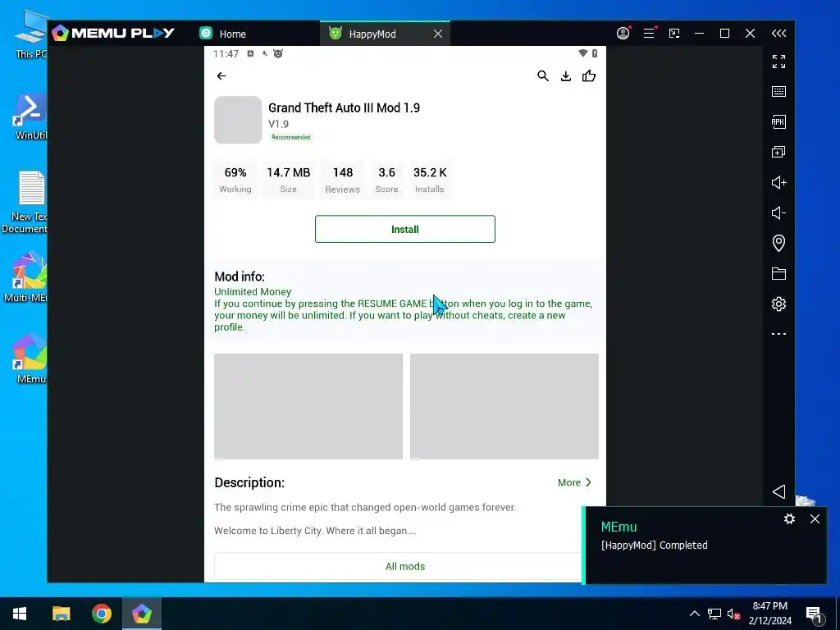Select the 69% Working stat
This screenshot has width=840, height=630.
(x=235, y=180)
